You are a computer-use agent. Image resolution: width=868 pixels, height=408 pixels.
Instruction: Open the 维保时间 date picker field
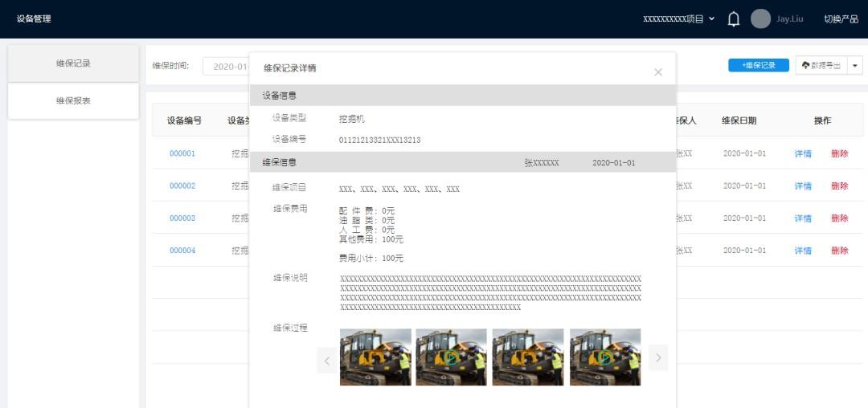[x=227, y=67]
